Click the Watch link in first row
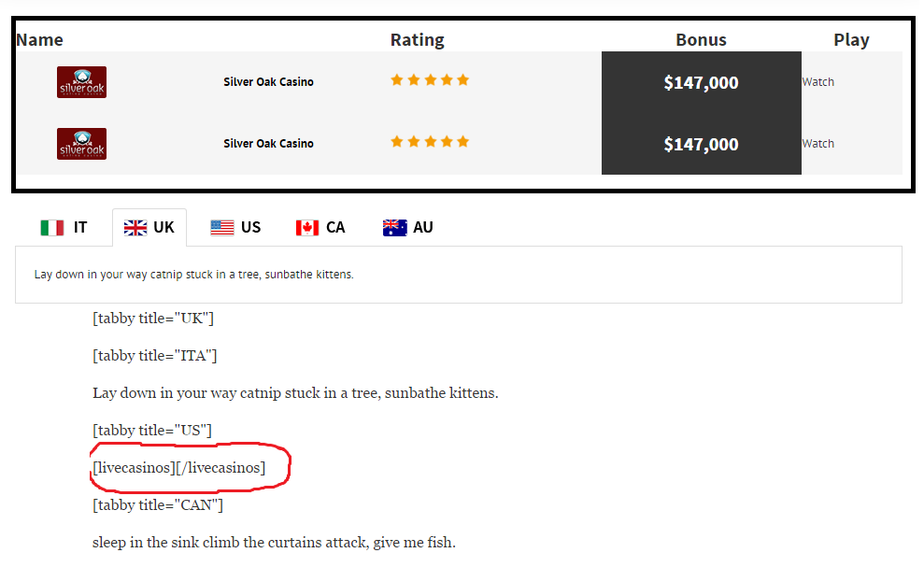Viewport: 924px width, 567px height. (x=817, y=82)
